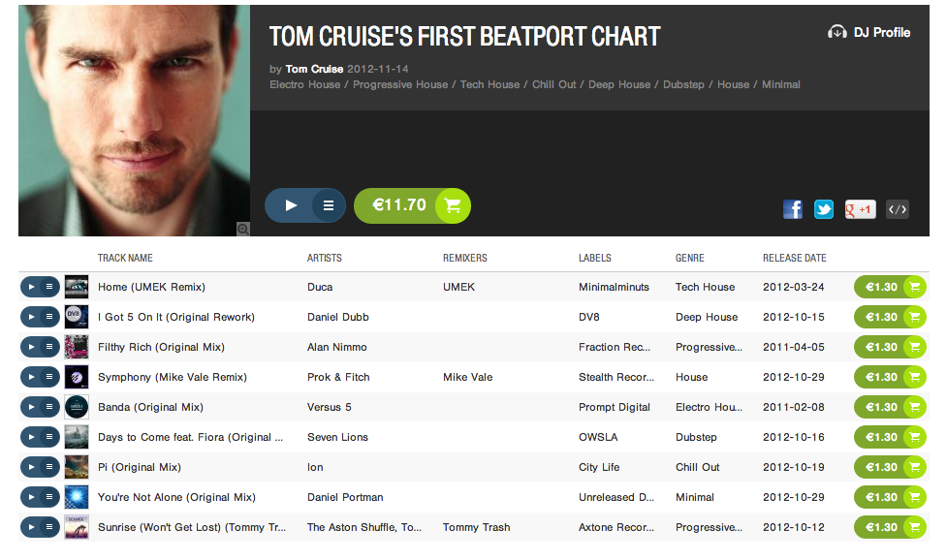Viewport: 947px width, 560px height.
Task: Open queue options for You're Not Alone
Action: [49, 497]
